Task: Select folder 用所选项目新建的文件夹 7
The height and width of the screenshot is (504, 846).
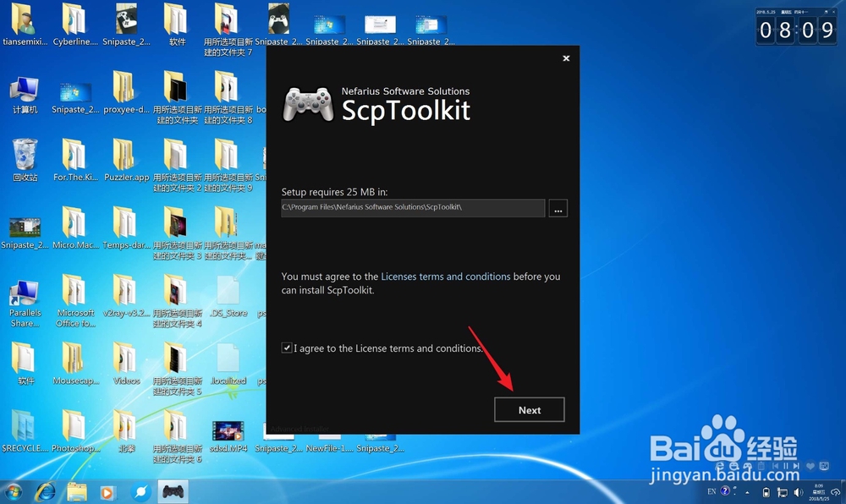Action: click(228, 30)
